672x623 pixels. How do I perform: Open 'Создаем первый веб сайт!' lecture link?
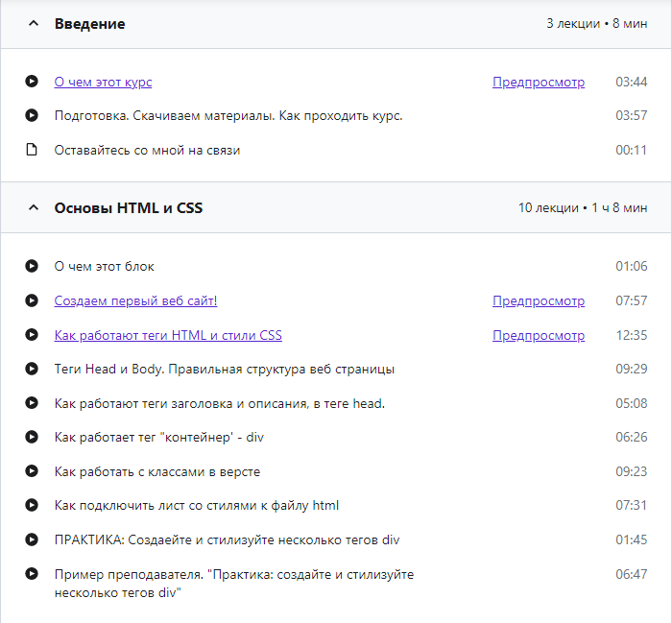click(x=135, y=301)
